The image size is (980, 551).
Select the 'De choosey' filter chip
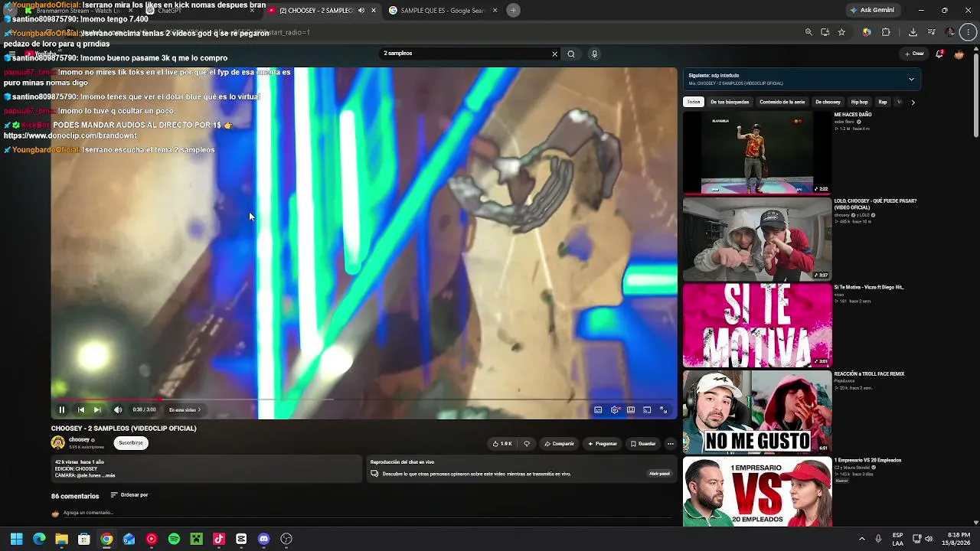(x=828, y=102)
